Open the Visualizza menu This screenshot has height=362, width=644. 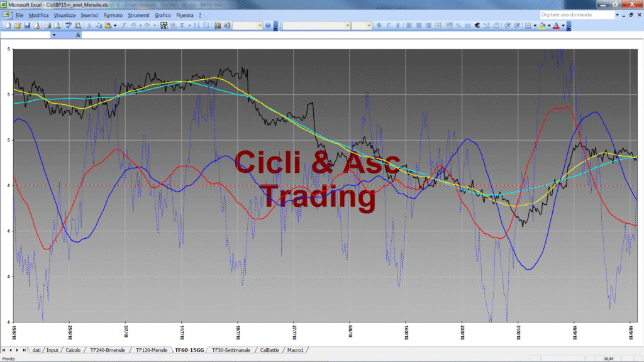click(65, 15)
